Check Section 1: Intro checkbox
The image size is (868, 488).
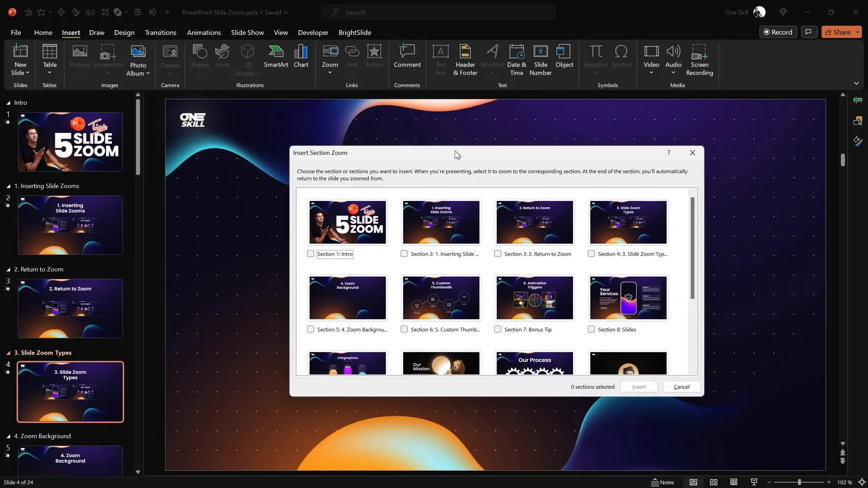point(311,254)
